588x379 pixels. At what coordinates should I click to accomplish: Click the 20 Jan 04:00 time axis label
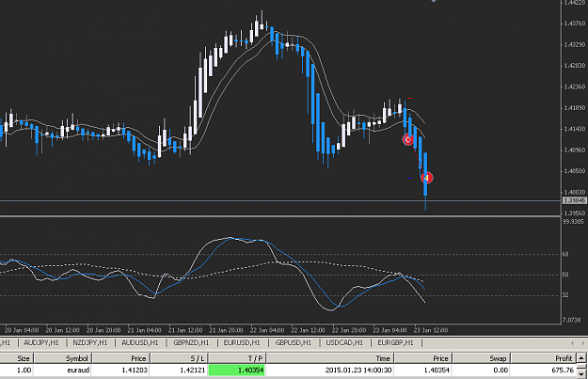(x=22, y=330)
